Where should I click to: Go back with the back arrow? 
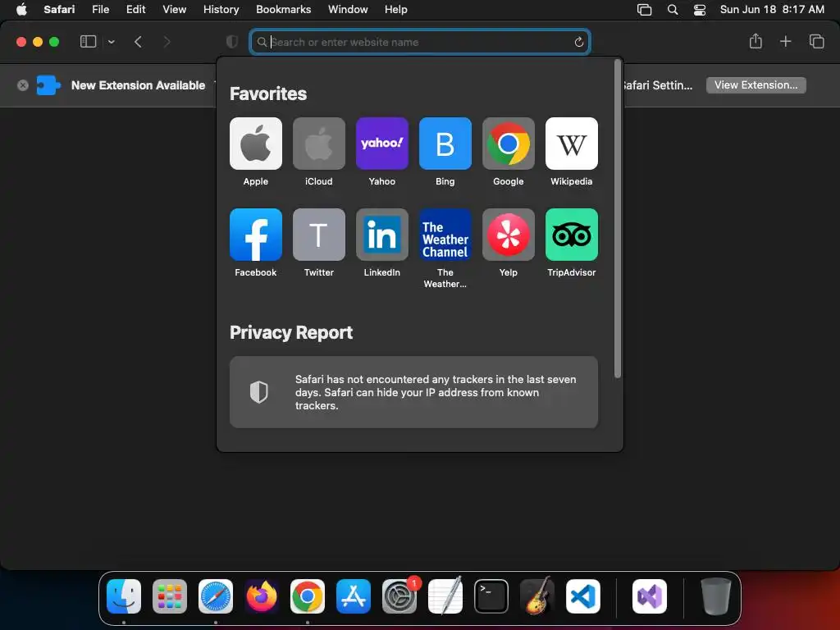(x=138, y=42)
